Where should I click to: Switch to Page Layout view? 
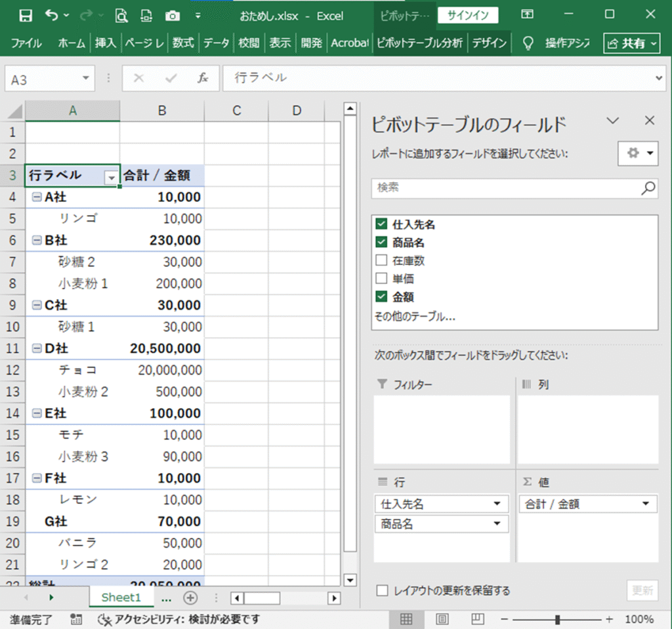(442, 619)
